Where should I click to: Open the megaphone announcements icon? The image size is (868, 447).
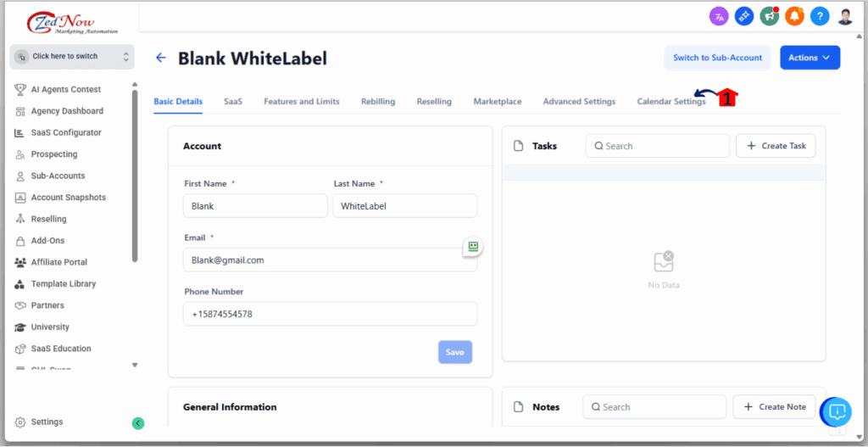click(770, 17)
